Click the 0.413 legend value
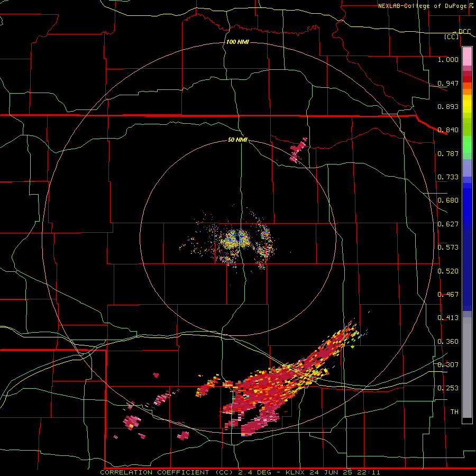Screen dimensions: 476x476 click(x=448, y=318)
